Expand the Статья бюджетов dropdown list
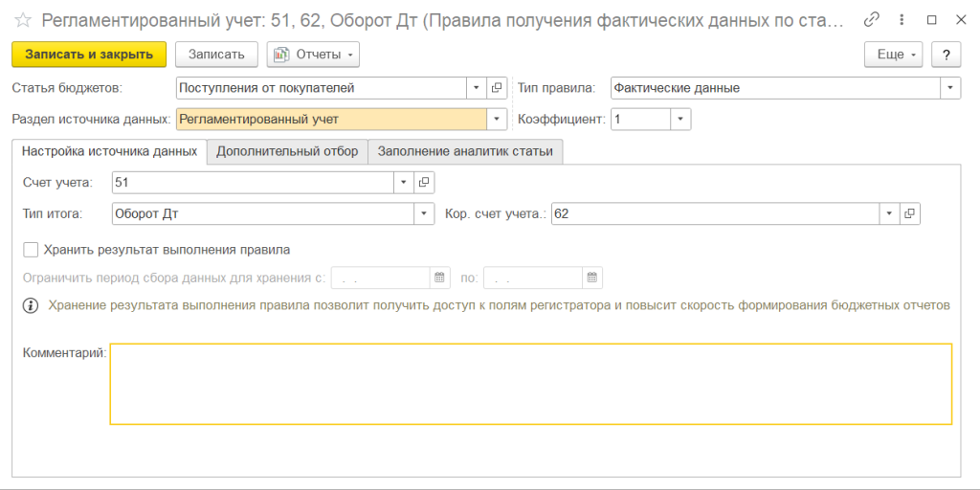Screen dimensions: 980x490 click(477, 88)
